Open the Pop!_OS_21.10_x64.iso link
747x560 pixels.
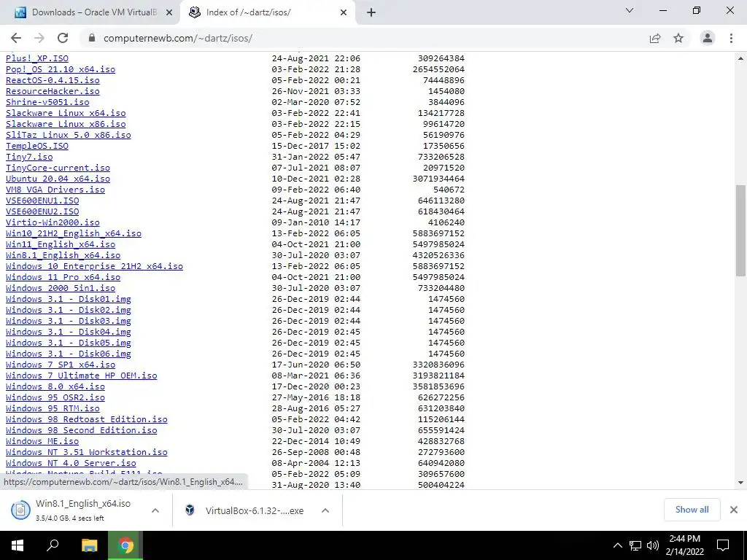61,69
